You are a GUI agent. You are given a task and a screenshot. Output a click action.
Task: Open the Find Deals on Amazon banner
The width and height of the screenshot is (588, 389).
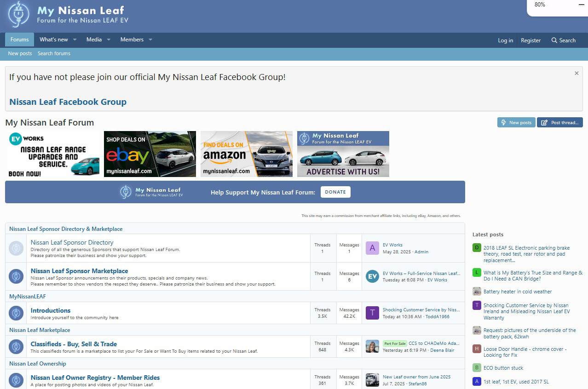click(x=247, y=154)
